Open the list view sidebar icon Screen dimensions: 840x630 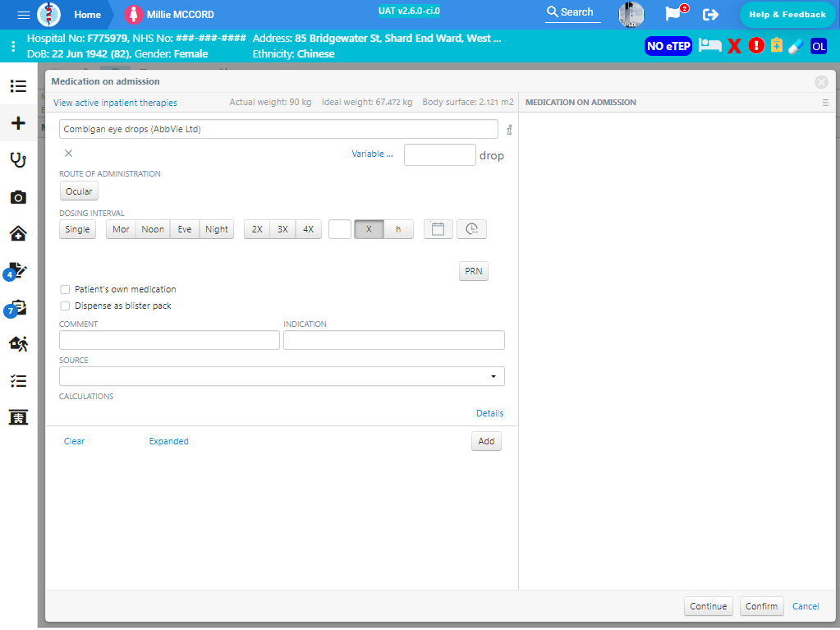(x=18, y=86)
